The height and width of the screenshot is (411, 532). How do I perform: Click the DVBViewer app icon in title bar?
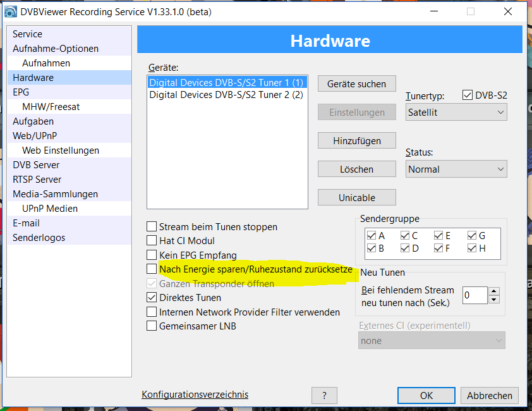11,12
